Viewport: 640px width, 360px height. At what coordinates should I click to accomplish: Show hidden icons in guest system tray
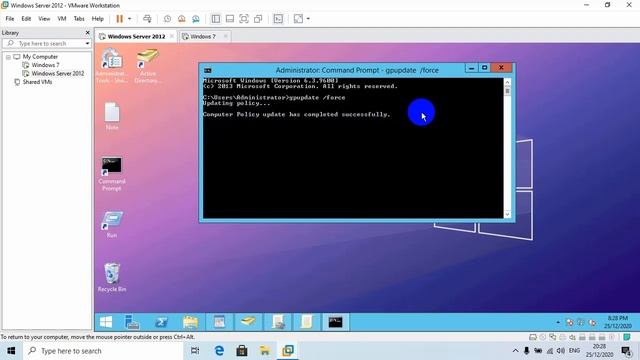tap(558, 322)
